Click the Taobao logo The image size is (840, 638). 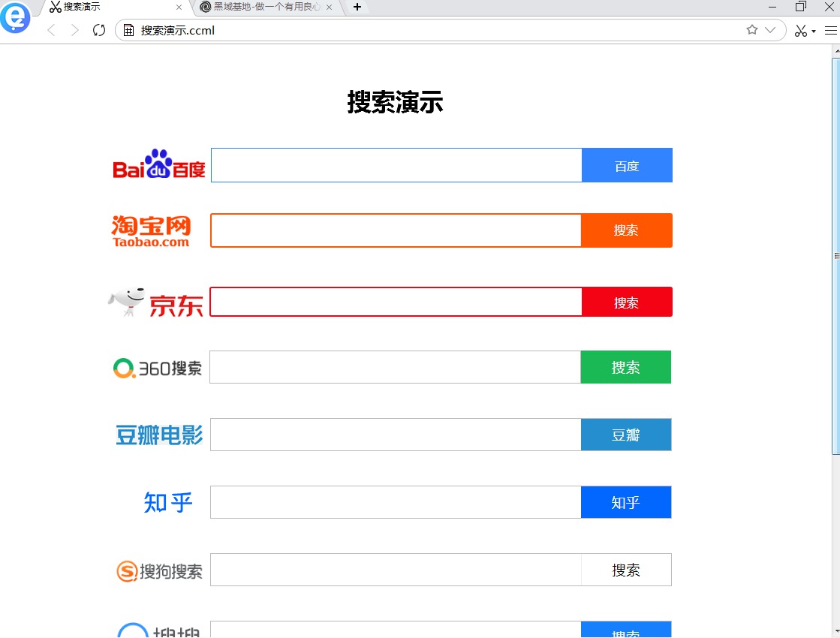(x=151, y=231)
